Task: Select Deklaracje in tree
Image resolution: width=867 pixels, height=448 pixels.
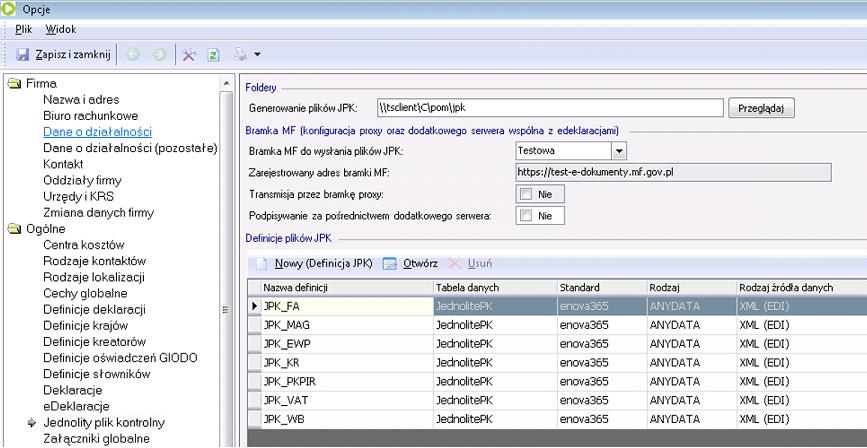Action: pyautogui.click(x=72, y=390)
